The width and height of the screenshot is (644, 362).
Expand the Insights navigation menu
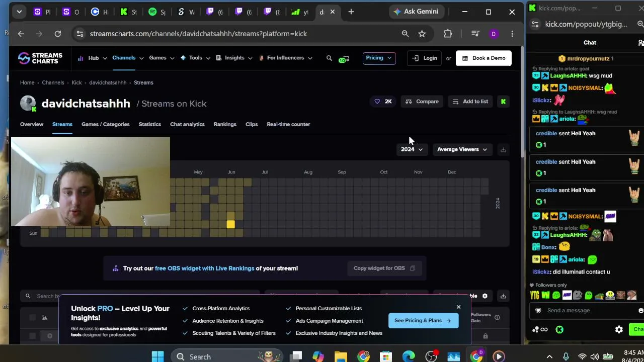click(x=233, y=58)
